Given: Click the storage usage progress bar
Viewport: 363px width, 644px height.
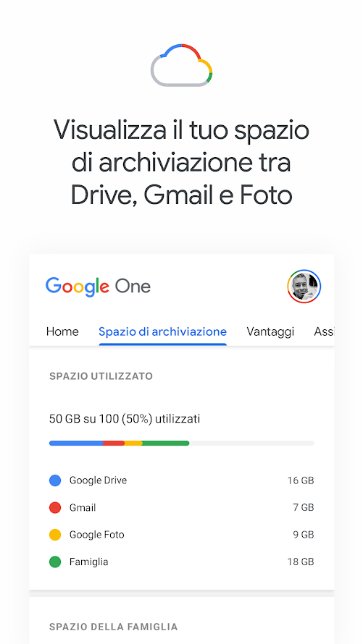Looking at the screenshot, I should coord(182,443).
